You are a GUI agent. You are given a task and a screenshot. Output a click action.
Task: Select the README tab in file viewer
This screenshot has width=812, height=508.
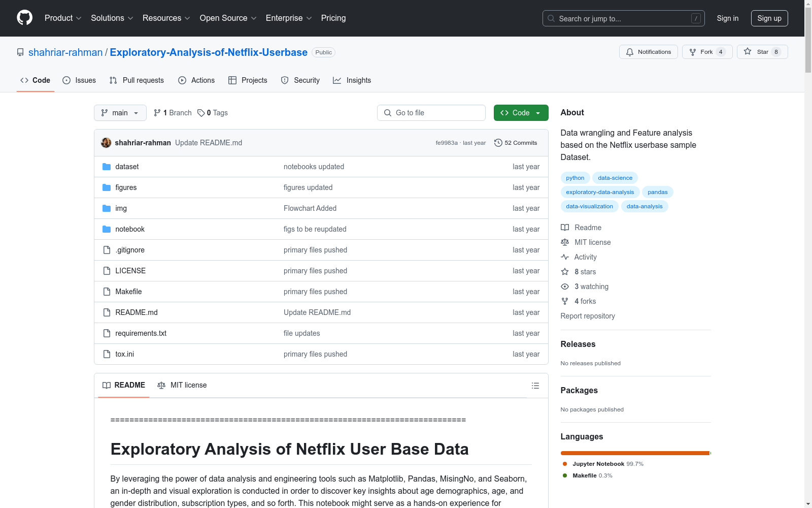click(x=124, y=385)
